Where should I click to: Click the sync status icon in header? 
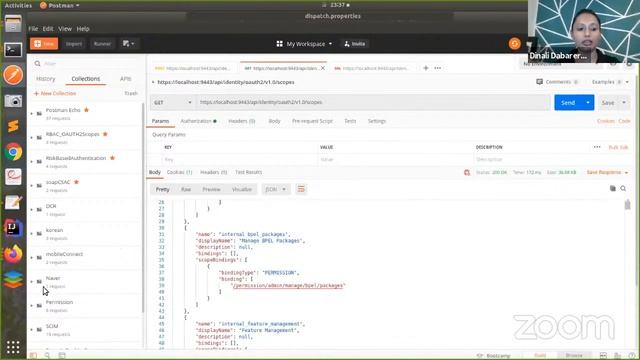click(514, 44)
